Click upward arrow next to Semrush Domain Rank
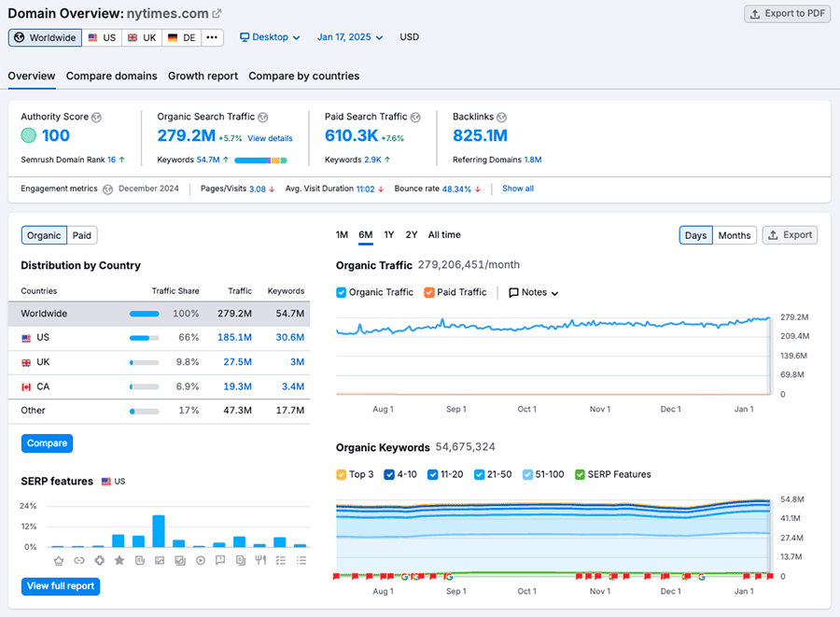The image size is (840, 617). coord(121,160)
